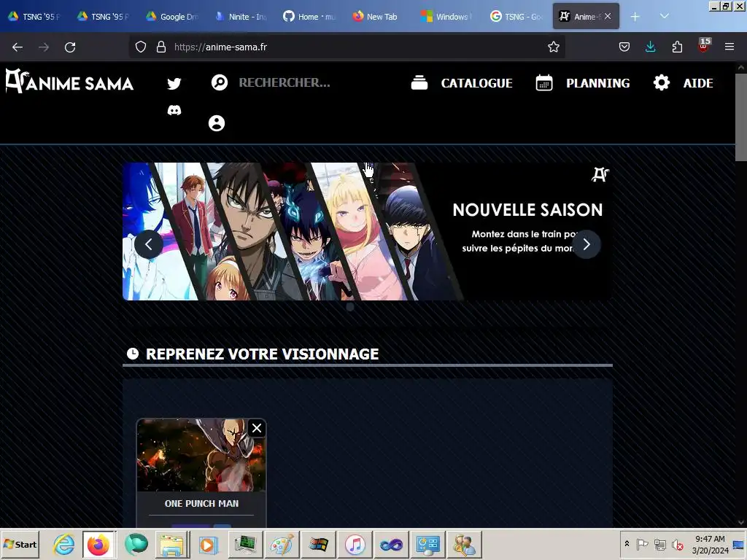Click the page vertical scrollbar thumb

(x=741, y=117)
